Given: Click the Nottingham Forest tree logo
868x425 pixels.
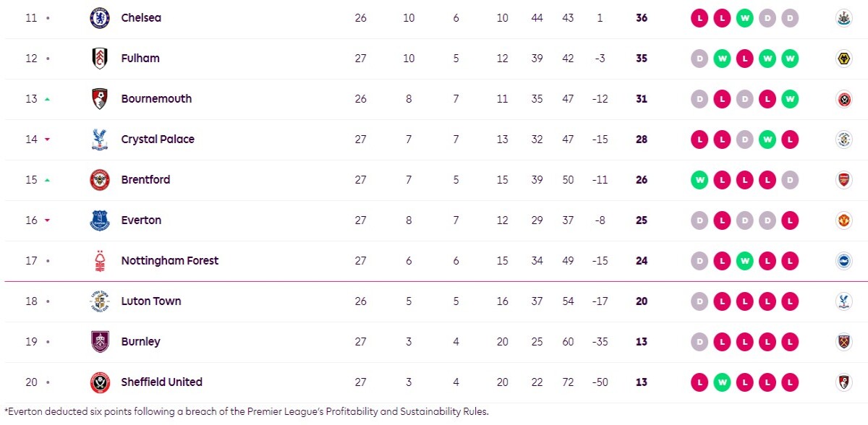Looking at the screenshot, I should coord(100,261).
